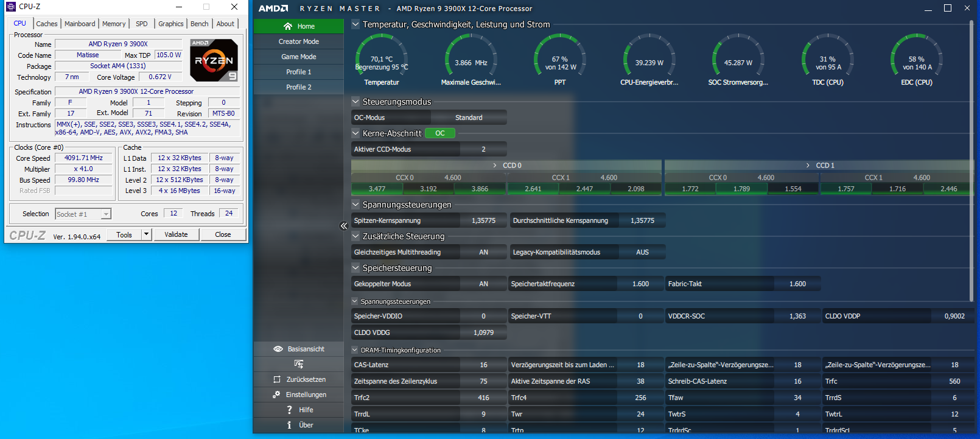
Task: Open the Bench tab in CPU-Z
Action: pyautogui.click(x=200, y=24)
